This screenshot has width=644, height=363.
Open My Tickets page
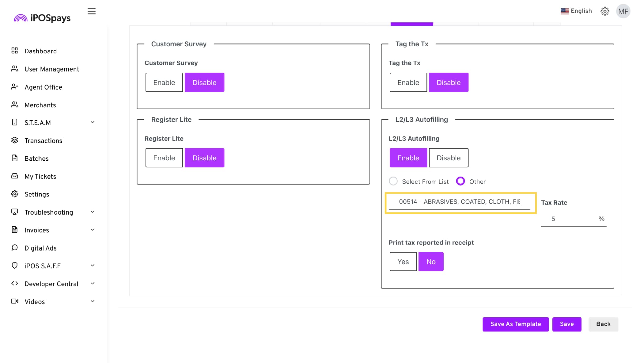click(x=40, y=177)
